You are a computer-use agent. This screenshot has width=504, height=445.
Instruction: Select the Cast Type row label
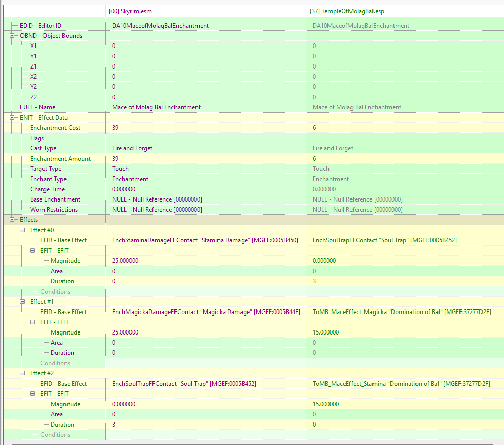[43, 148]
